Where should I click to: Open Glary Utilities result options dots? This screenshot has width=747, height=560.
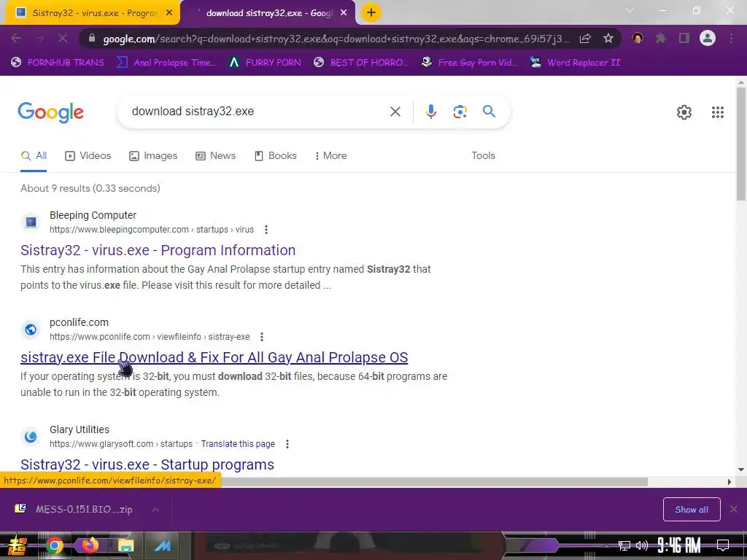pyautogui.click(x=287, y=444)
